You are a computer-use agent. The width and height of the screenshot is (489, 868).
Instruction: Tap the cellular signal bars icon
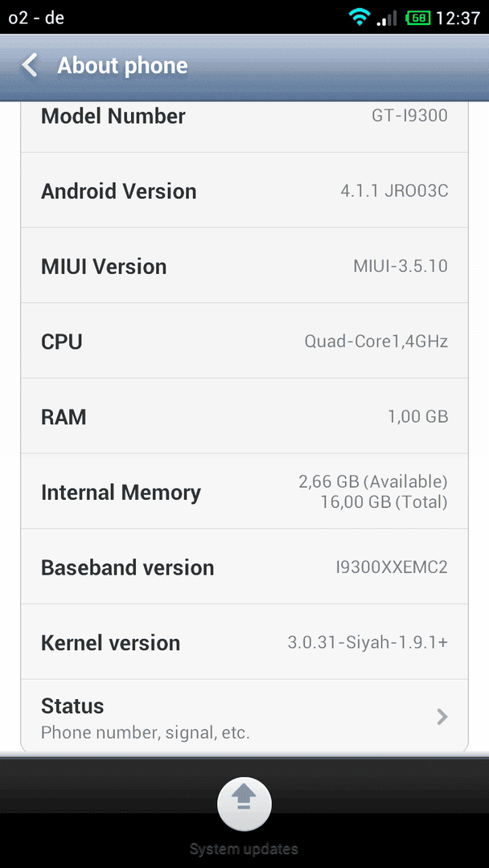tap(387, 18)
